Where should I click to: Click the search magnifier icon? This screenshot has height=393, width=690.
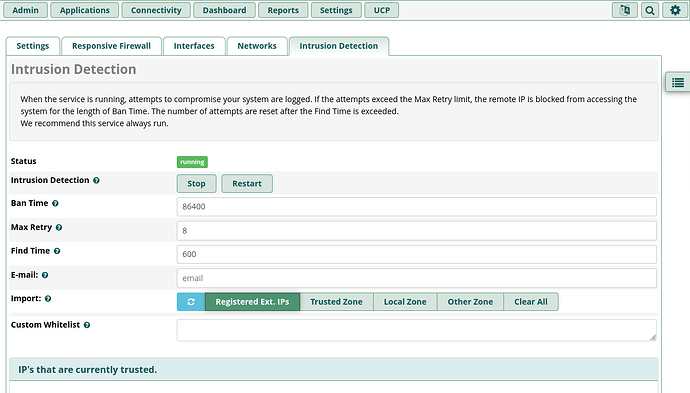[650, 10]
